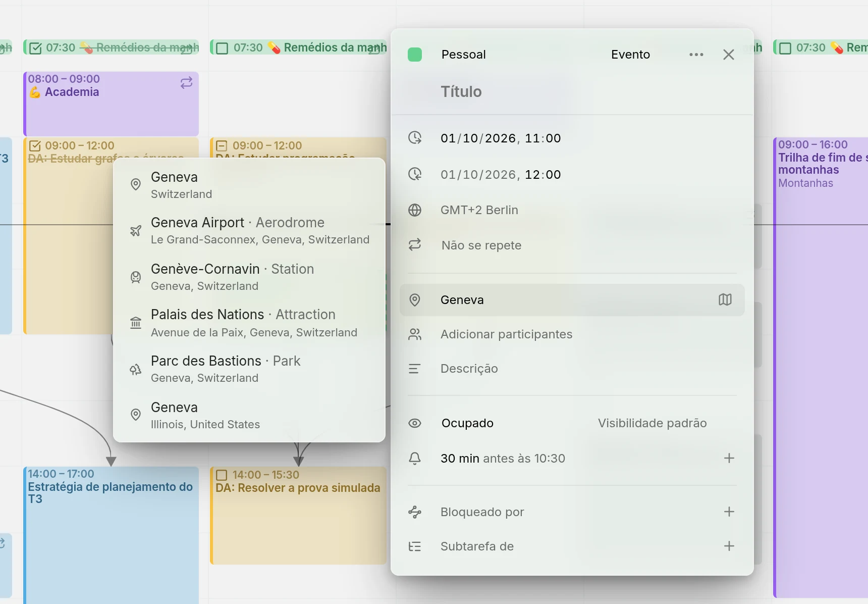
Task: Change the Ocupado availability status
Action: point(467,423)
